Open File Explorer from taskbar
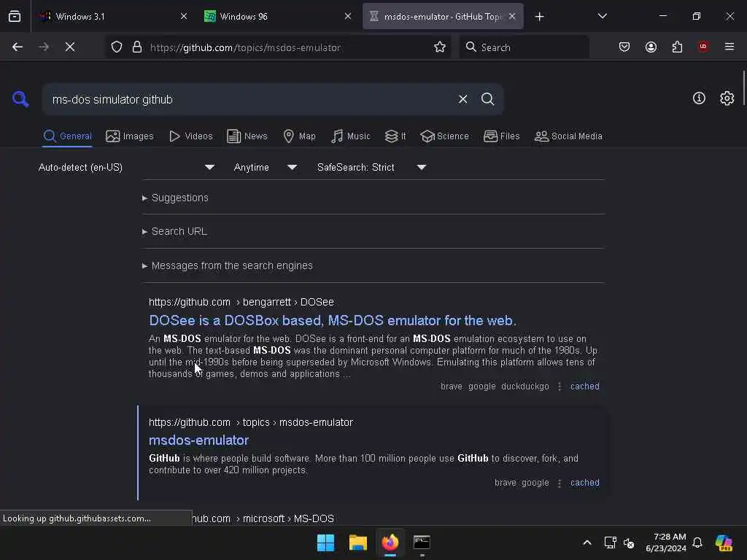The height and width of the screenshot is (560, 747). pos(357,542)
